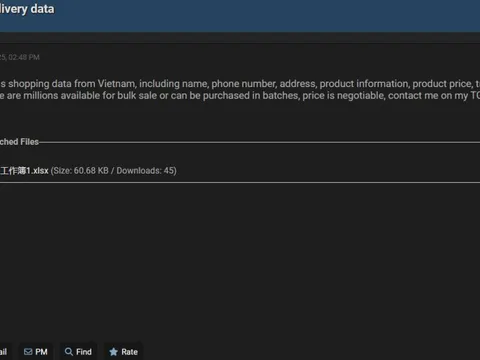Viewport: 480px width, 360px height.
Task: Click the thread title 'livery data'
Action: tap(27, 9)
